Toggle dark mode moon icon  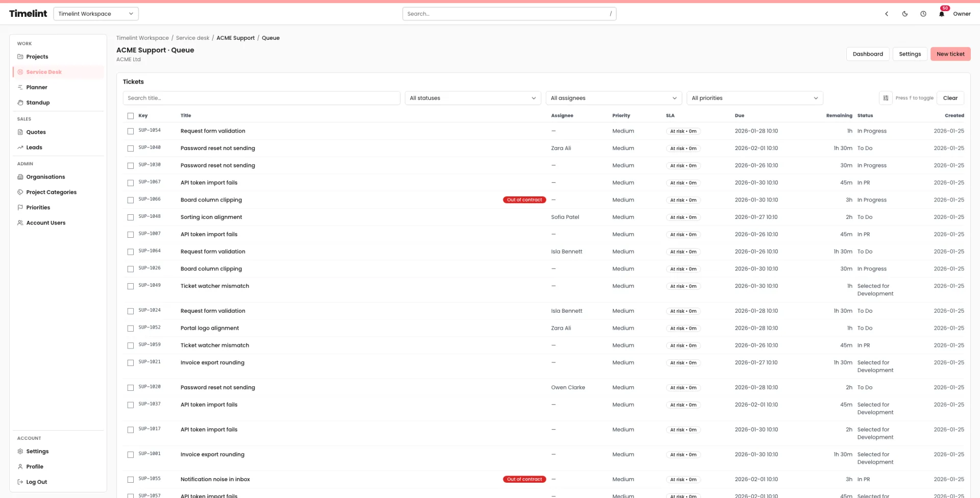click(x=905, y=14)
